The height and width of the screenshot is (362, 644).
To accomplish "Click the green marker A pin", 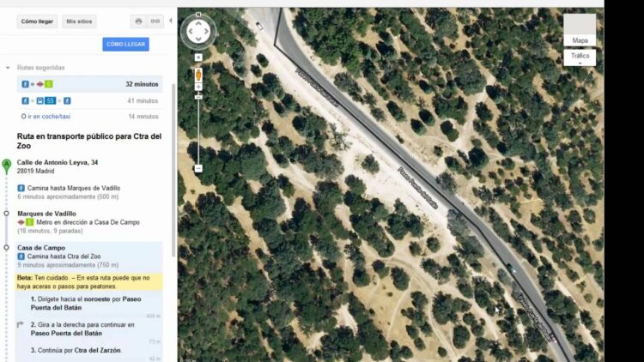I will tap(7, 166).
